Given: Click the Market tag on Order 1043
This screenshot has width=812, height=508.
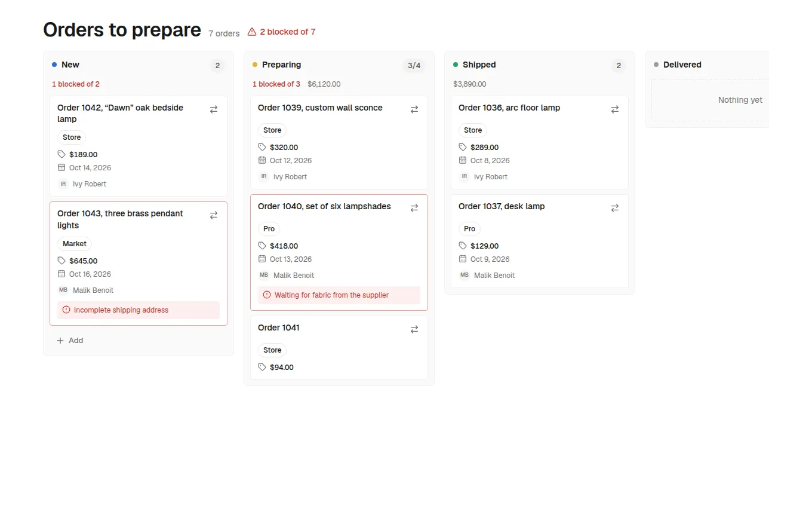Looking at the screenshot, I should (x=75, y=243).
